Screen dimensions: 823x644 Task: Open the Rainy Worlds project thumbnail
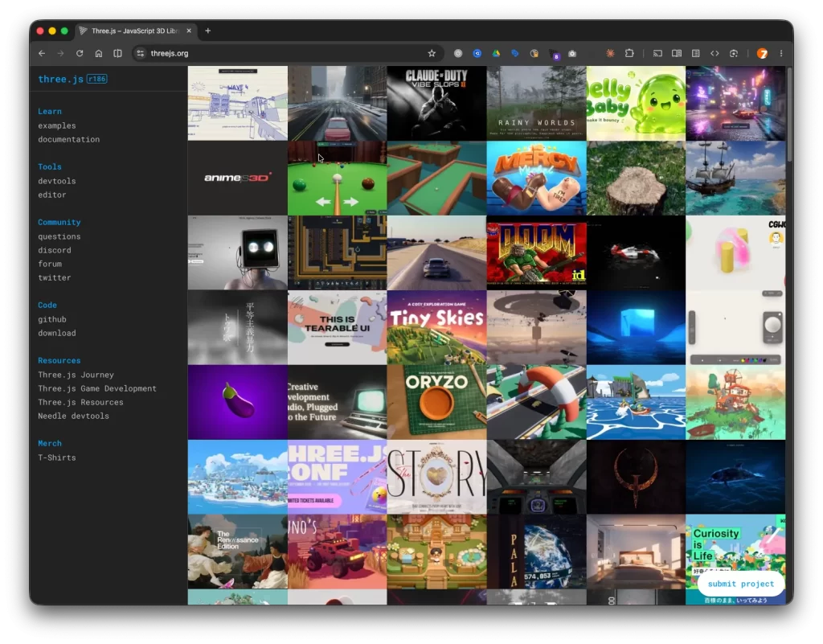pyautogui.click(x=536, y=103)
